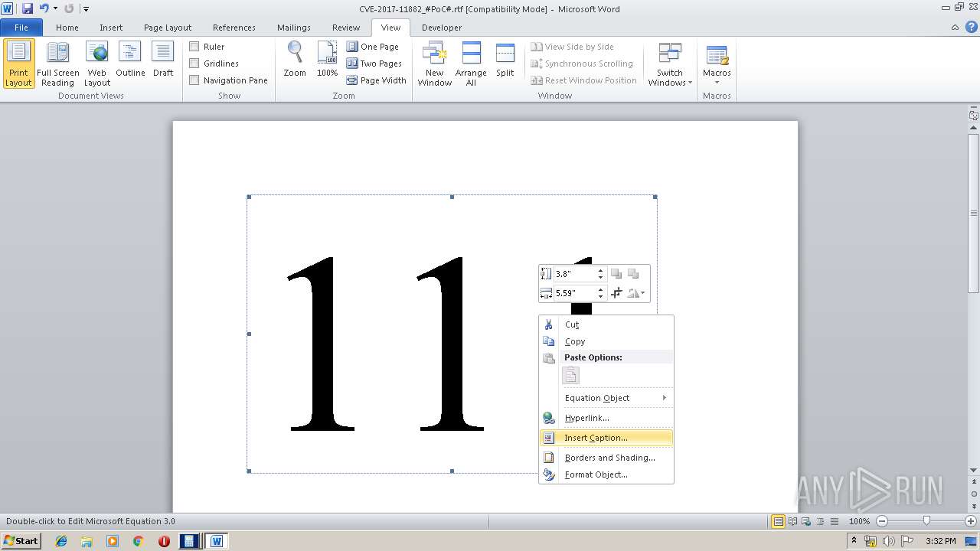The height and width of the screenshot is (551, 980).
Task: Expand the Undo history dropdown arrow
Action: [x=55, y=8]
